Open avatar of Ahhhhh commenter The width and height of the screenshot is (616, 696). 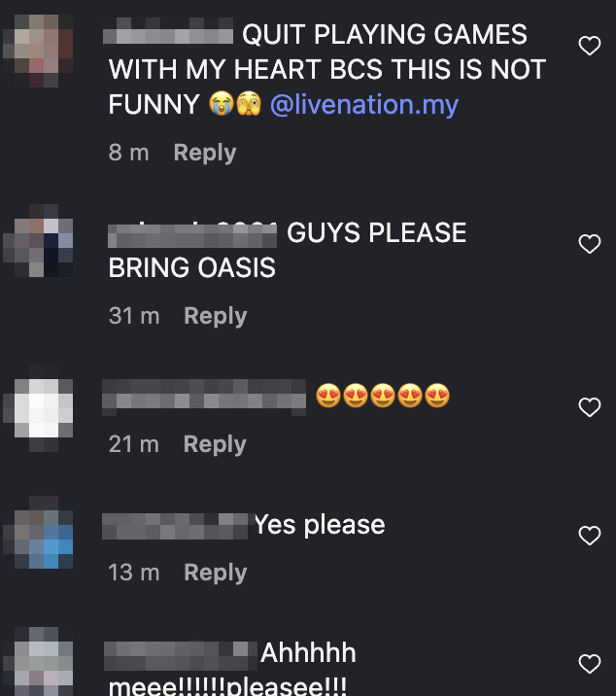[38, 661]
